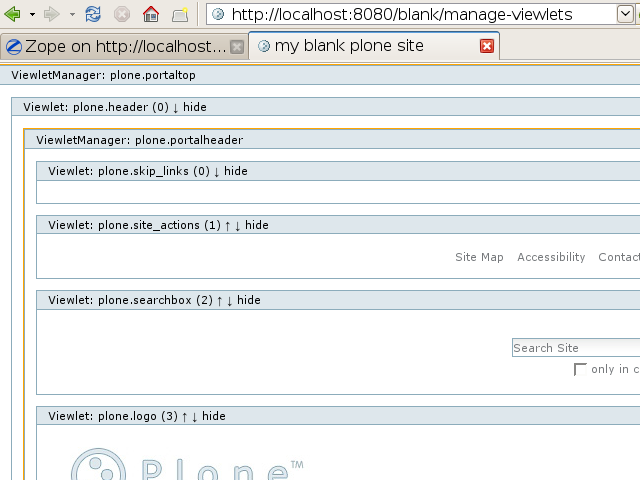Toggle the 'only in' search checkbox
The height and width of the screenshot is (480, 640).
pos(580,369)
